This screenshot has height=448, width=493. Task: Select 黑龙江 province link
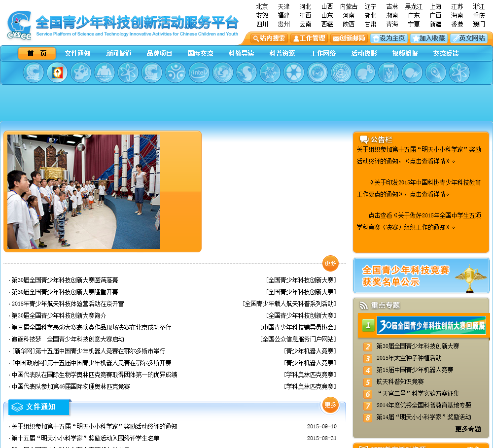click(414, 6)
